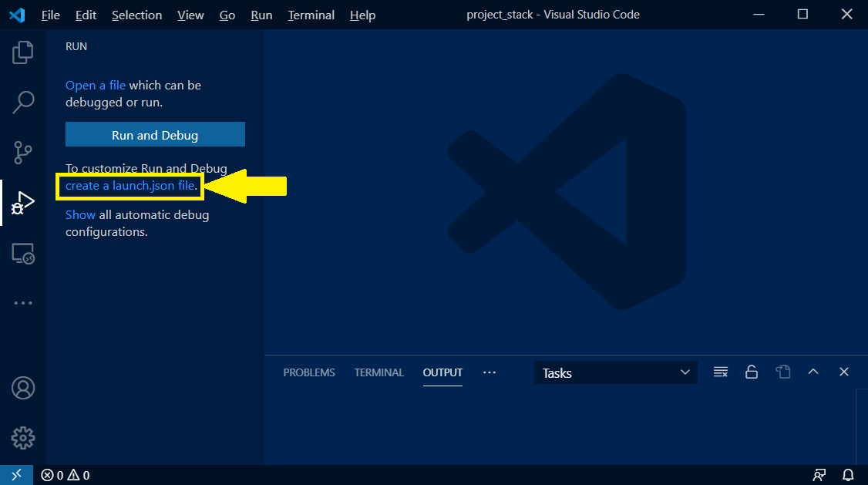Click the Run and Debug button
Image resolution: width=868 pixels, height=485 pixels.
pos(155,134)
